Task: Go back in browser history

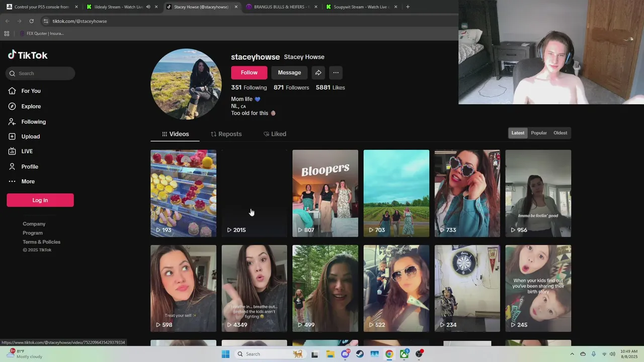Action: click(7, 21)
